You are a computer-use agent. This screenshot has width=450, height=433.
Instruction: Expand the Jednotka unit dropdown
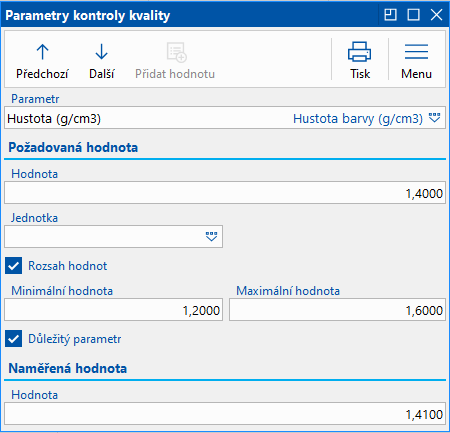pyautogui.click(x=211, y=237)
